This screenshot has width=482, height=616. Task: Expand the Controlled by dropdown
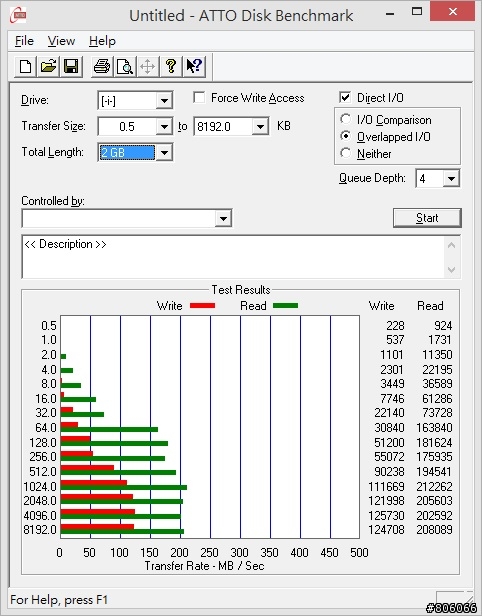coord(223,218)
